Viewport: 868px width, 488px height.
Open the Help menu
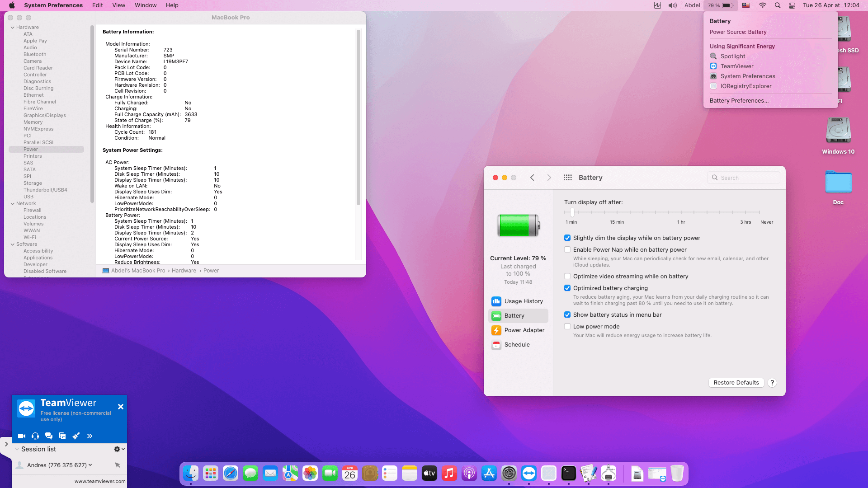click(x=172, y=5)
